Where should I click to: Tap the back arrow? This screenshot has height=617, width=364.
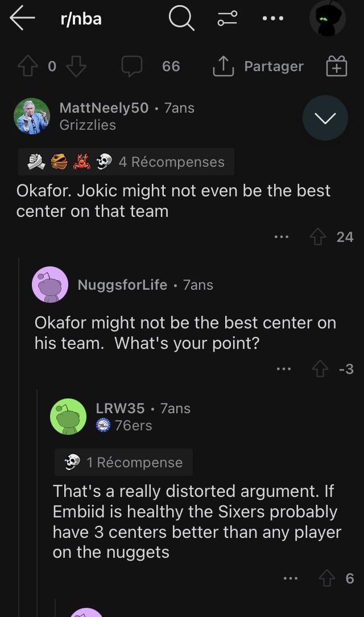pos(22,19)
